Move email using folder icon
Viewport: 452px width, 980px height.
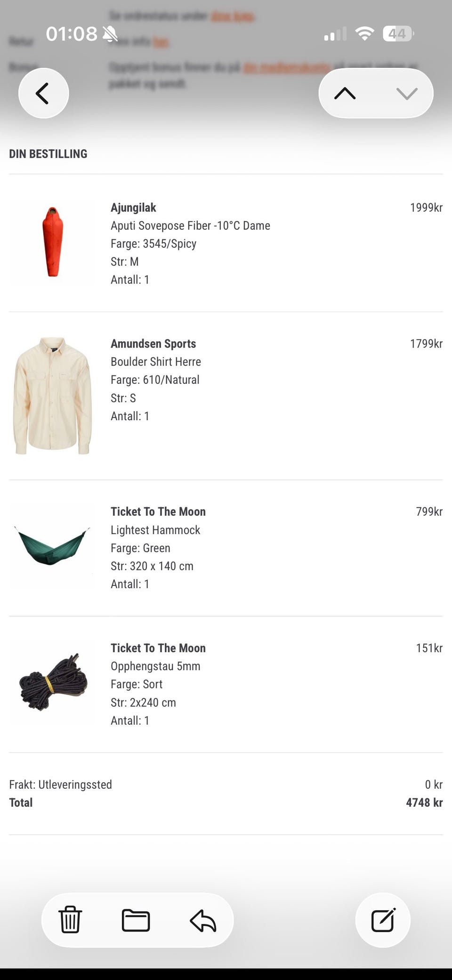click(136, 920)
